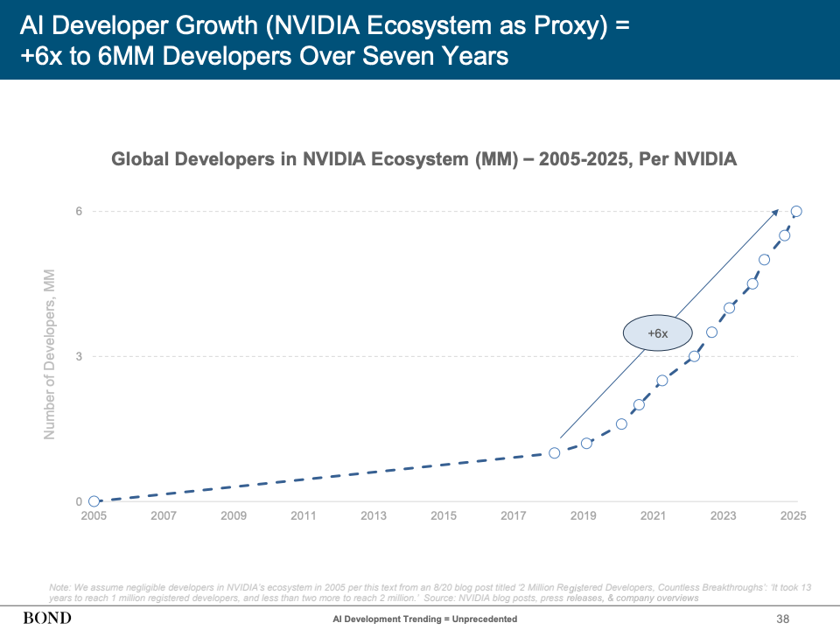Select the x-axis label '2009'
This screenshot has width=840, height=630.
pyautogui.click(x=234, y=515)
